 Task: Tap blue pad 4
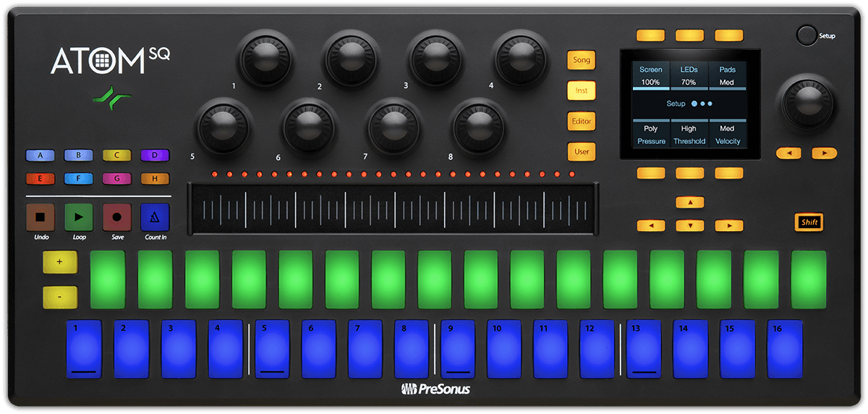click(x=226, y=349)
